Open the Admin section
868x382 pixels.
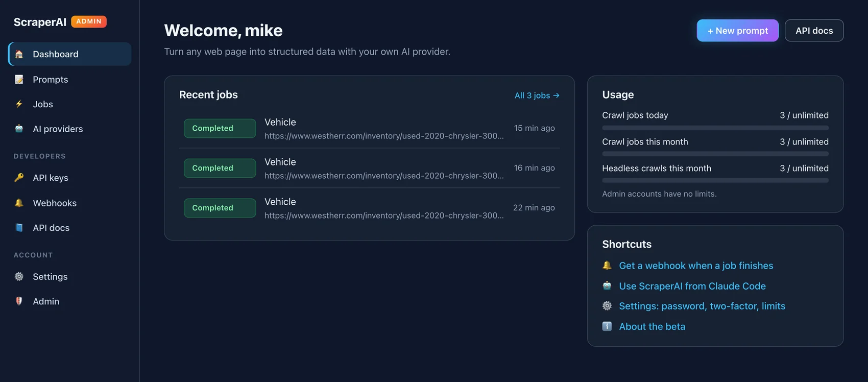coord(70,301)
